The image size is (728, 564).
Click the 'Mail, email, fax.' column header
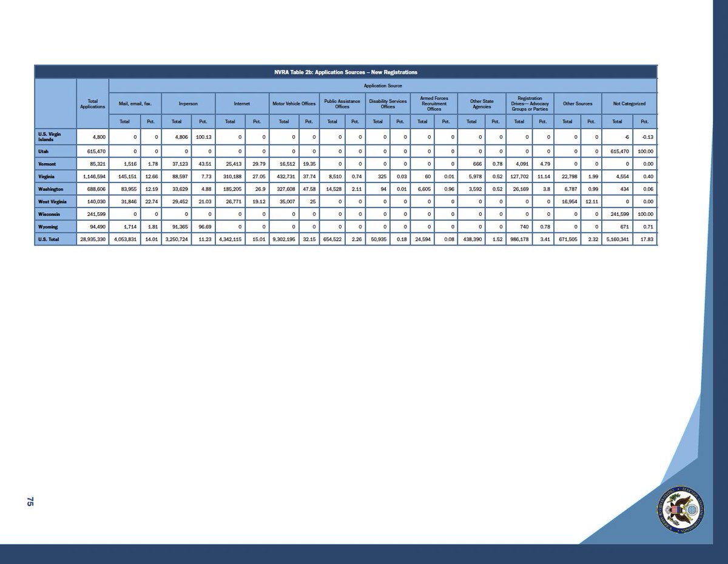[x=135, y=104]
